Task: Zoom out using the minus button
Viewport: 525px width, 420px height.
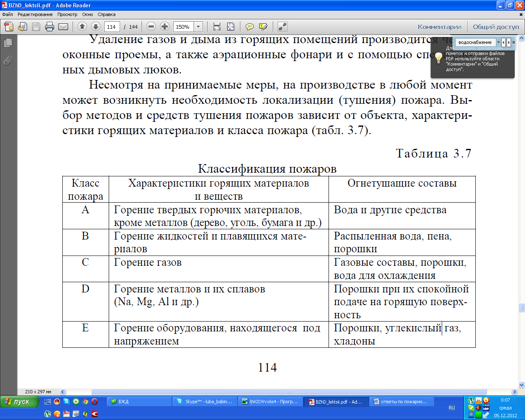Action: [x=151, y=27]
